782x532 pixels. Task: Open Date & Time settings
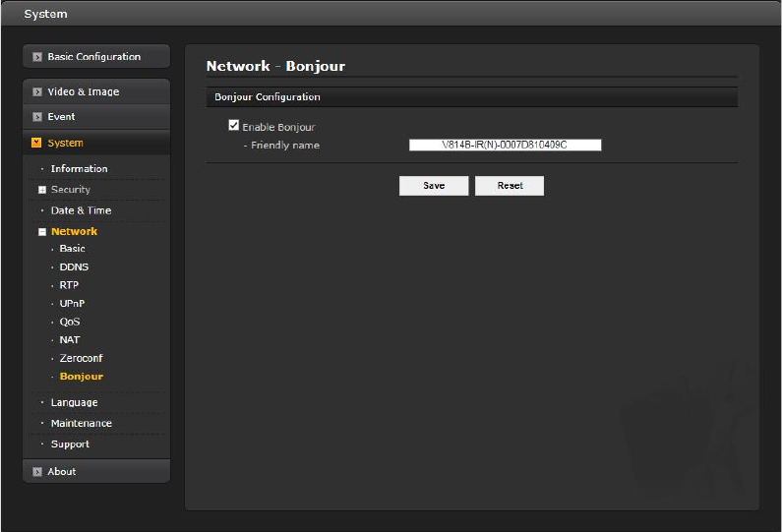point(82,210)
